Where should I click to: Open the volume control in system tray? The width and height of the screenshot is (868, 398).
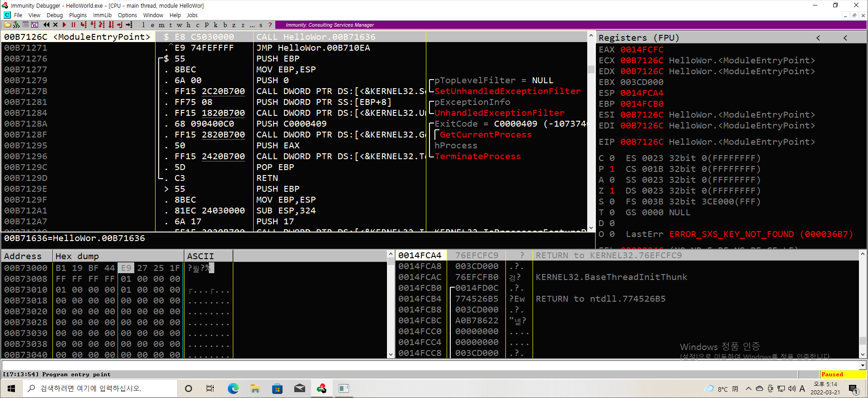(x=792, y=389)
